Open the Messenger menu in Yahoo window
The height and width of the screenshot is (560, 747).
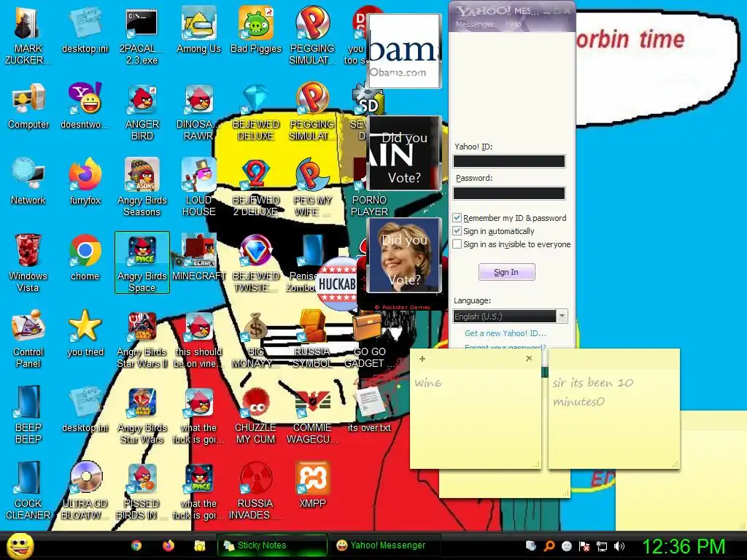pyautogui.click(x=474, y=24)
